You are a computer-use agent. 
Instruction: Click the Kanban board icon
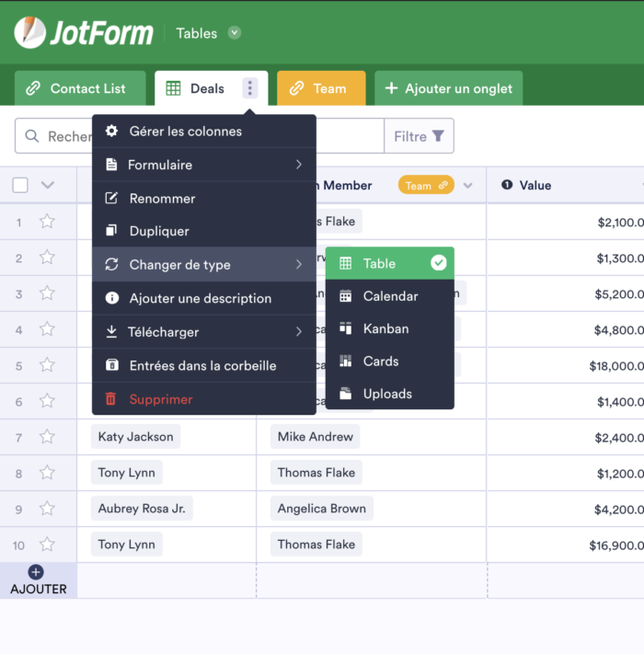345,328
